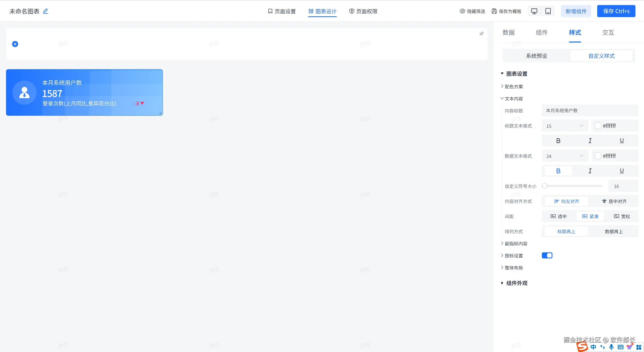The width and height of the screenshot is (644, 352).
Task: Turn off the 图标设置 switch
Action: (x=547, y=255)
